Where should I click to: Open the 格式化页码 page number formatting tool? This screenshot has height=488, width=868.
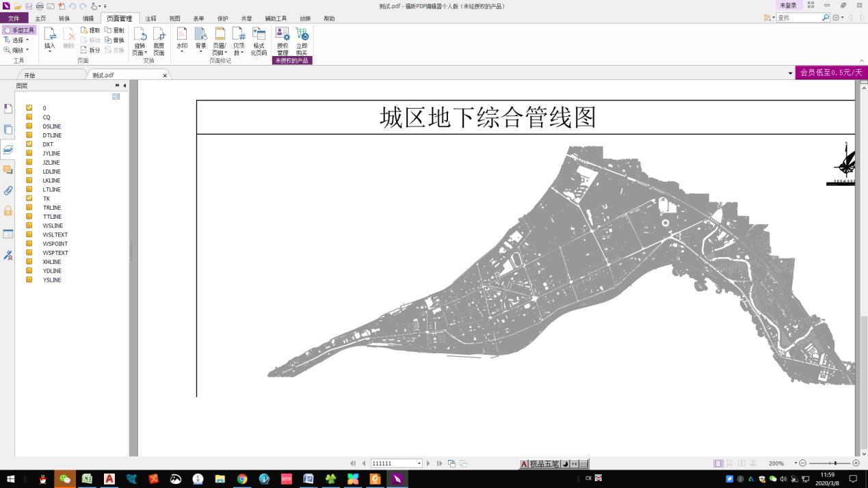pos(259,39)
